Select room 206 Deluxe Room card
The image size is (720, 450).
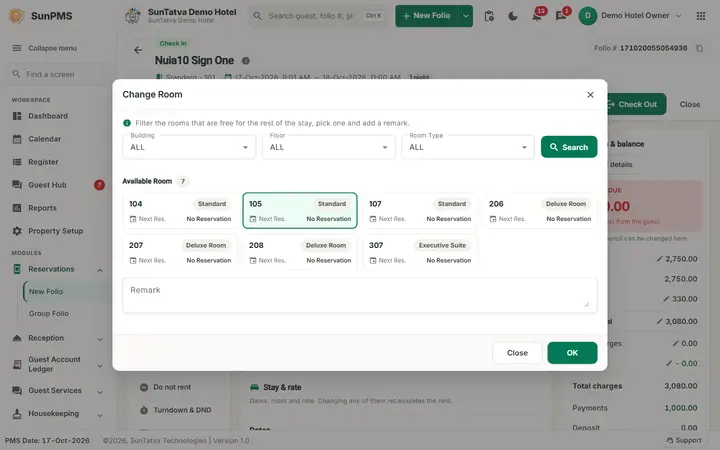click(x=540, y=211)
